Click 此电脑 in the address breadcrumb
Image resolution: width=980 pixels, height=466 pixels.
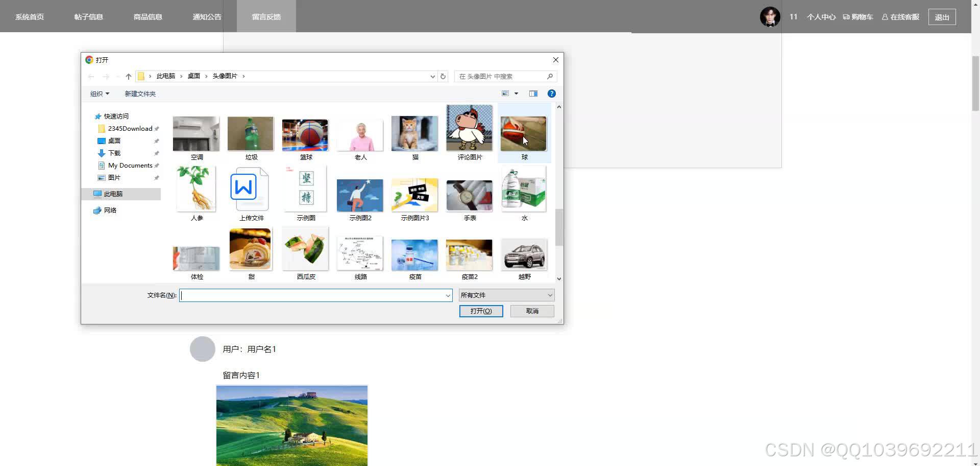click(166, 76)
